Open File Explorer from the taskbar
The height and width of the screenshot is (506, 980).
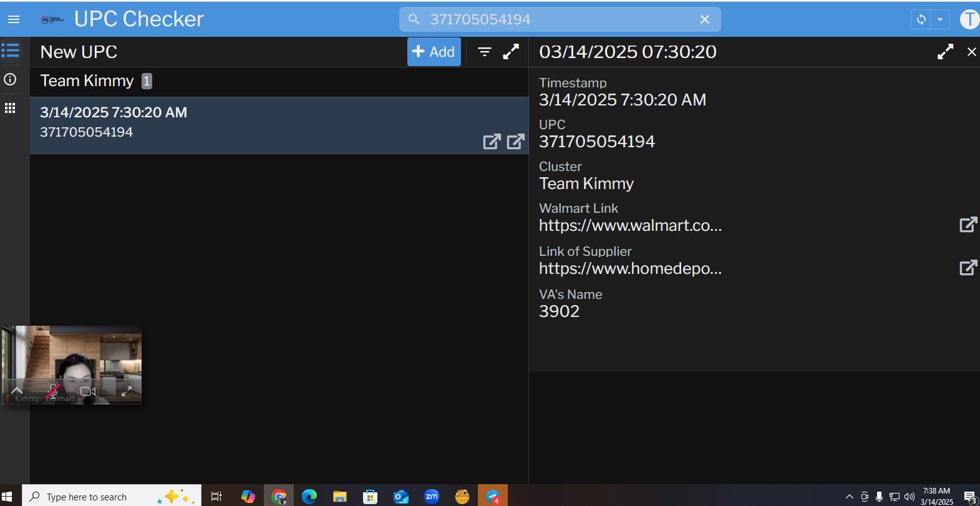339,497
